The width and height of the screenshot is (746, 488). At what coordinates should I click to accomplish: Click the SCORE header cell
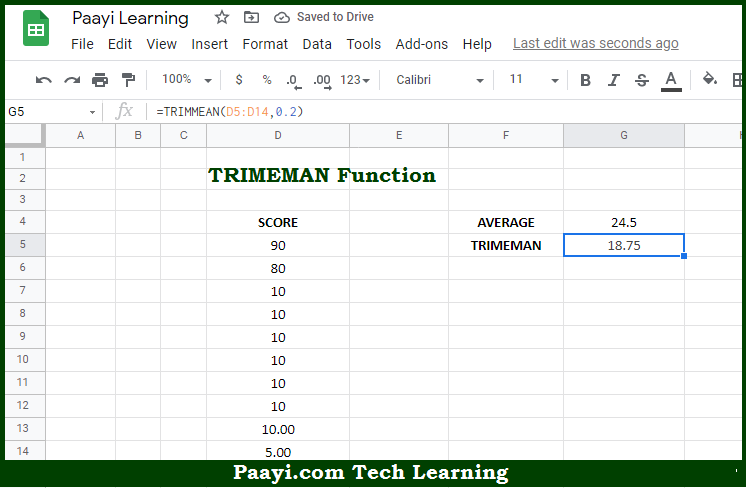(x=278, y=223)
